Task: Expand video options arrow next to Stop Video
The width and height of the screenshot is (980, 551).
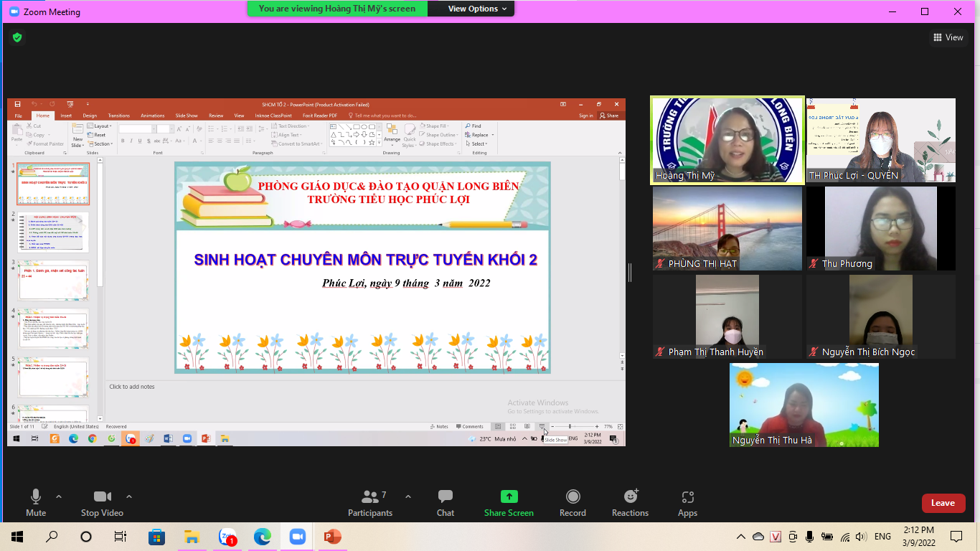Action: [x=129, y=496]
